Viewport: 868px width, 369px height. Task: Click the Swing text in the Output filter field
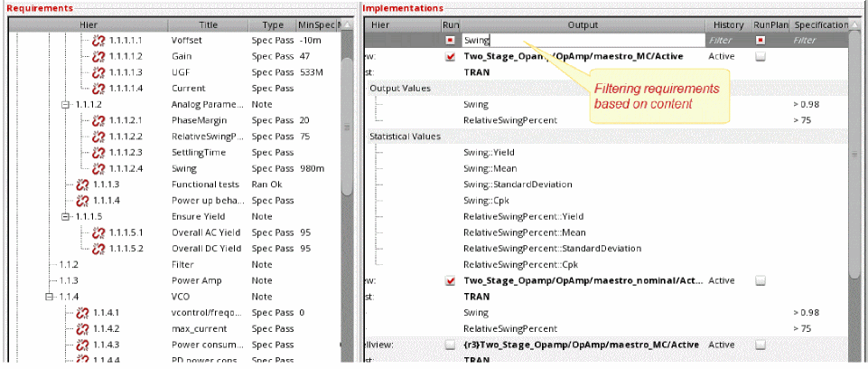(475, 41)
